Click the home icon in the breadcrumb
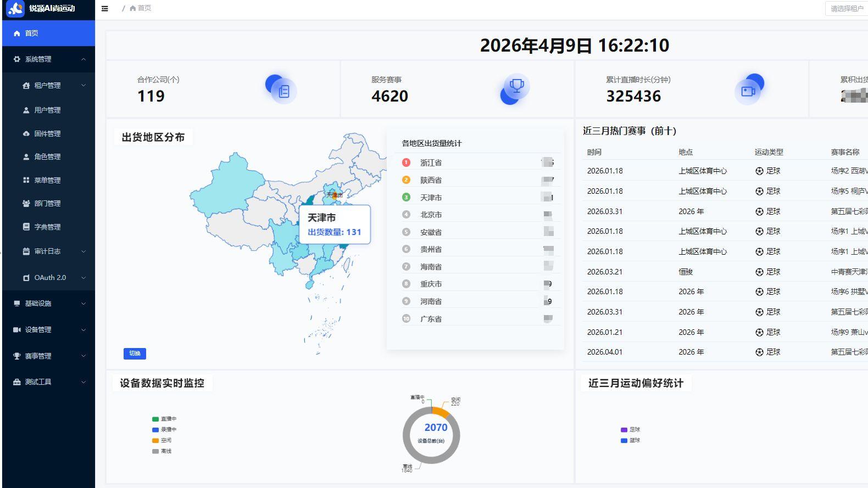868x488 pixels. (x=132, y=8)
